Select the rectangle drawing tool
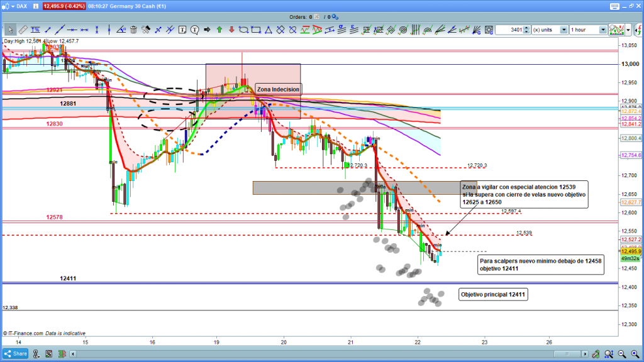Viewport: 644px width, 362px height. point(256,30)
